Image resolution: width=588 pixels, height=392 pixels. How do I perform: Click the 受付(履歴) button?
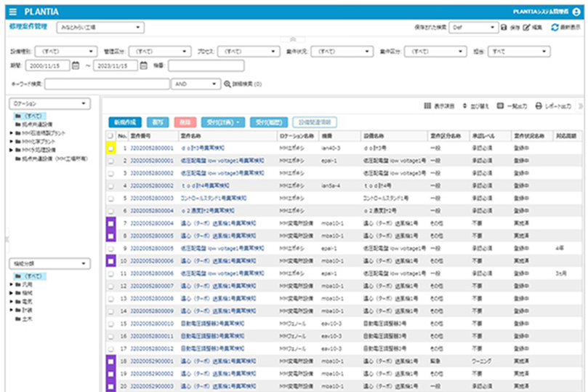click(x=269, y=122)
